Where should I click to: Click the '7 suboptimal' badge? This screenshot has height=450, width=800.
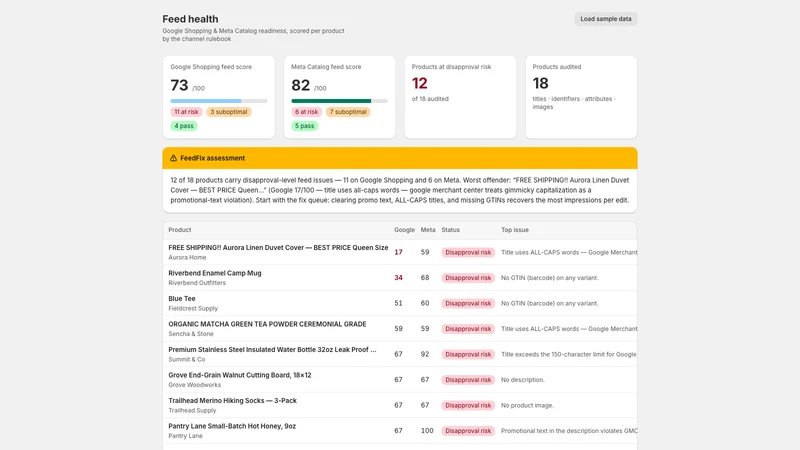pyautogui.click(x=348, y=112)
